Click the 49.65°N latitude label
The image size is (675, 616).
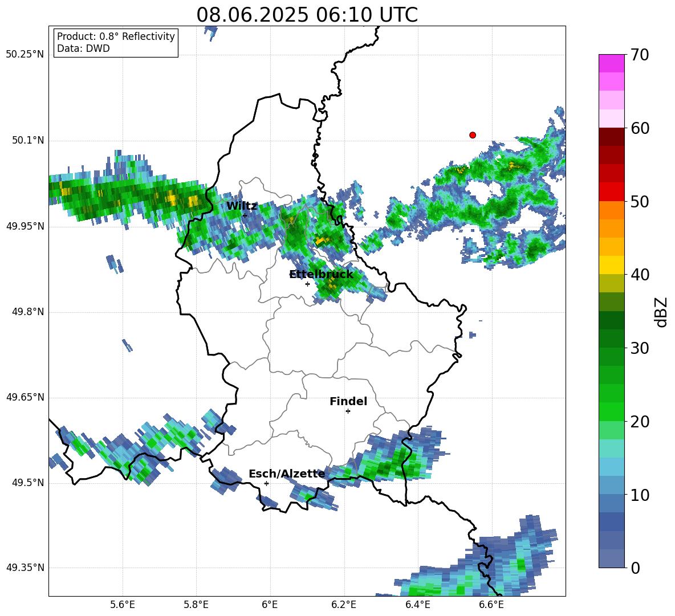pyautogui.click(x=25, y=397)
